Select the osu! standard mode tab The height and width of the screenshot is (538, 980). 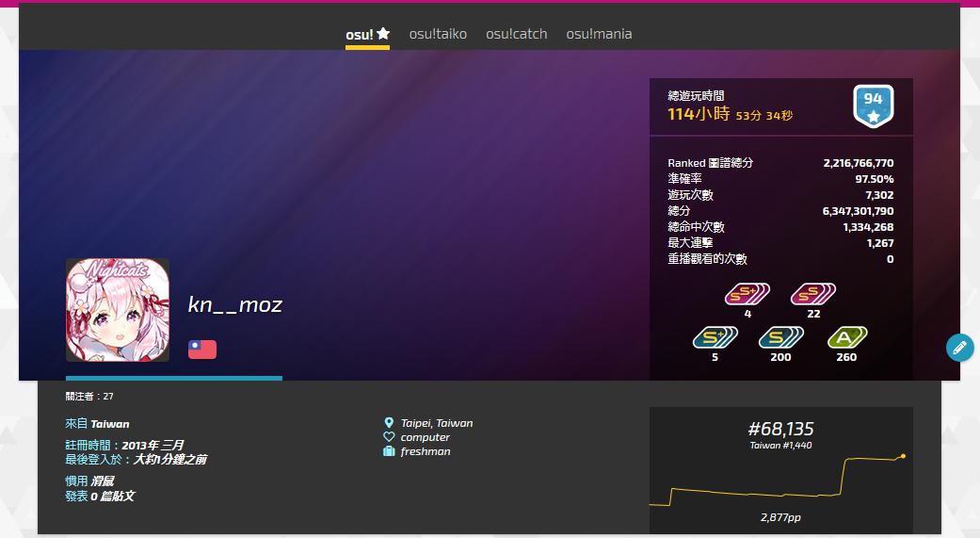click(367, 35)
